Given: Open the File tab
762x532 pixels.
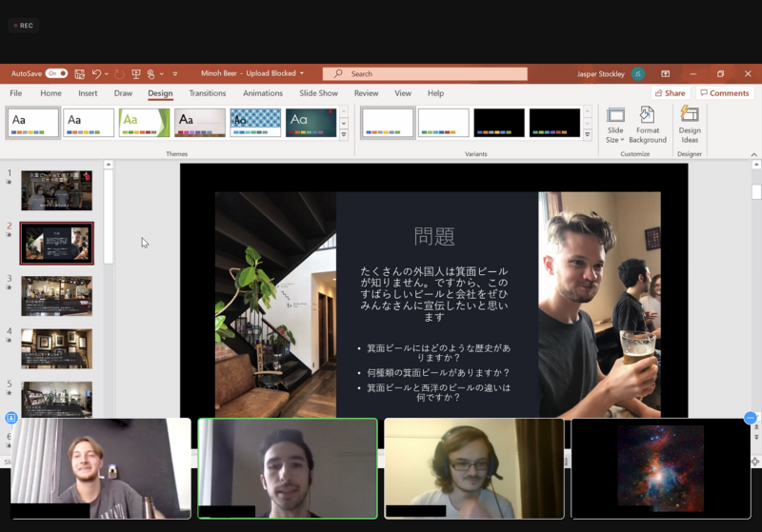Looking at the screenshot, I should click(x=16, y=93).
